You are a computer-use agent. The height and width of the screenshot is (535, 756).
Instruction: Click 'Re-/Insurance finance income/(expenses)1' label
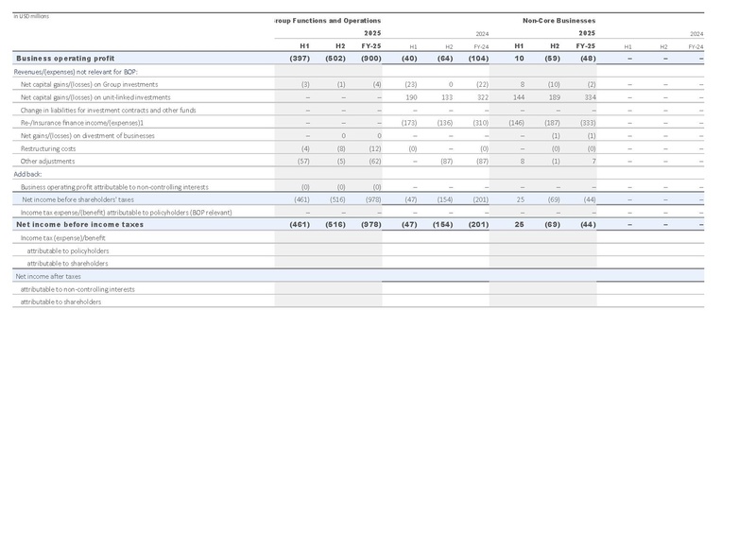click(x=82, y=123)
